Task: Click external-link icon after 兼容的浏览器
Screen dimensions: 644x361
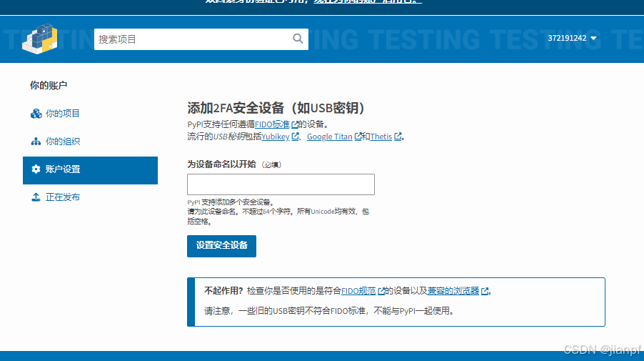Action: pos(485,291)
